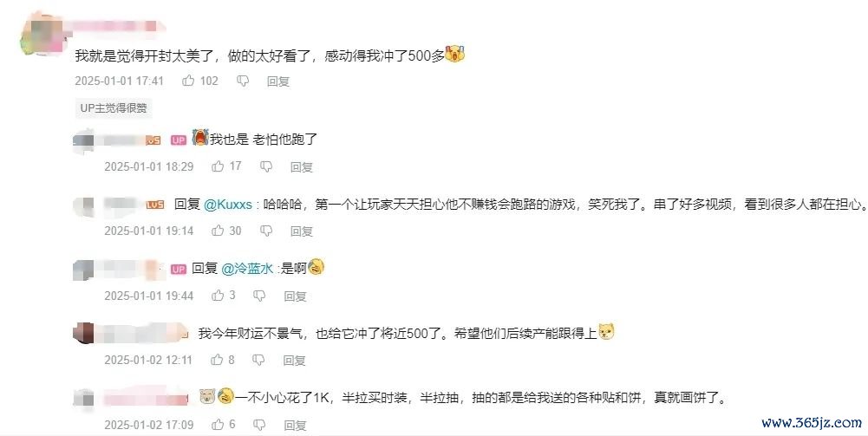Open the @冷蓝水 mention link
This screenshot has height=436, width=868.
click(x=247, y=269)
